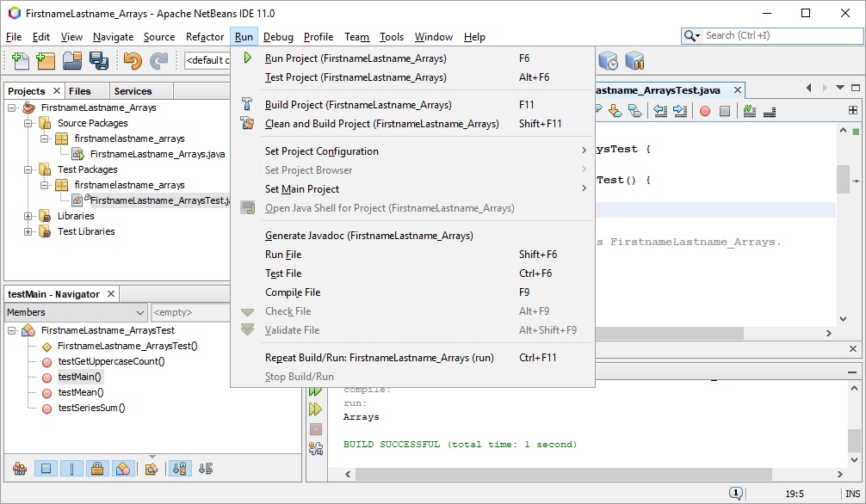Image resolution: width=866 pixels, height=504 pixels.
Task: Show opened documents list dropdown arrow
Action: click(840, 87)
